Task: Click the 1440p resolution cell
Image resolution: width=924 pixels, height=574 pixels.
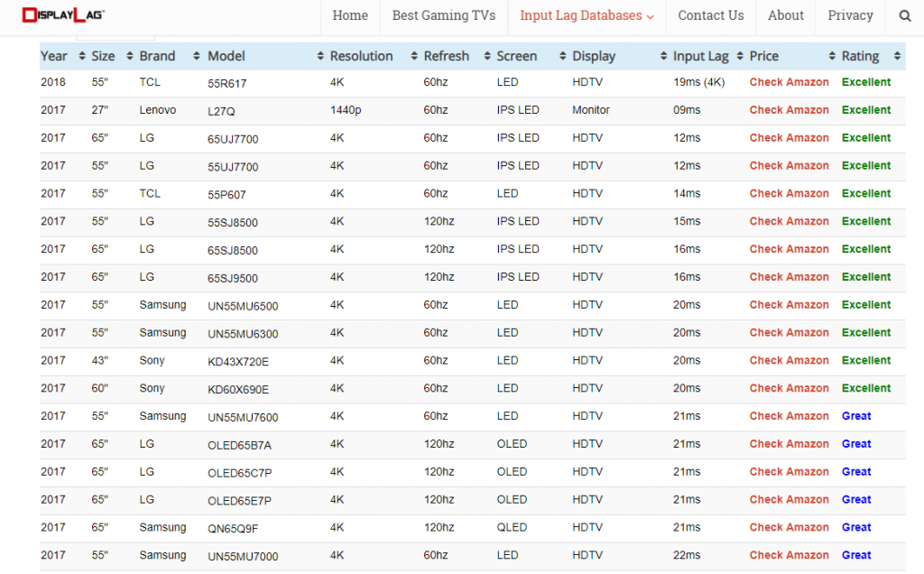Action: click(346, 110)
